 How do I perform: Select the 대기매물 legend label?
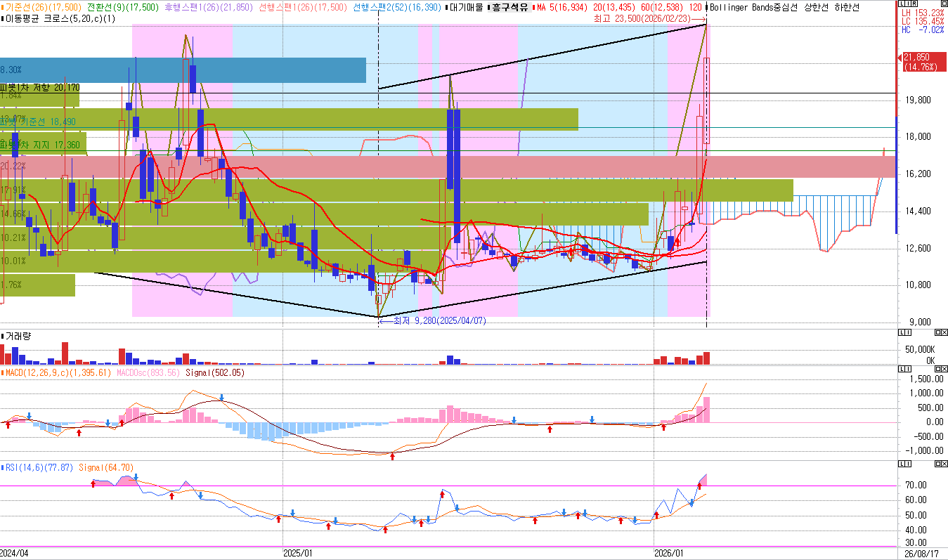(x=466, y=7)
